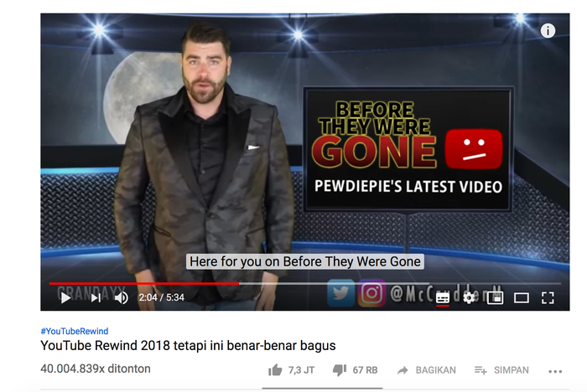Toggle subtitles/closed captions off
The height and width of the screenshot is (392, 587).
(443, 298)
